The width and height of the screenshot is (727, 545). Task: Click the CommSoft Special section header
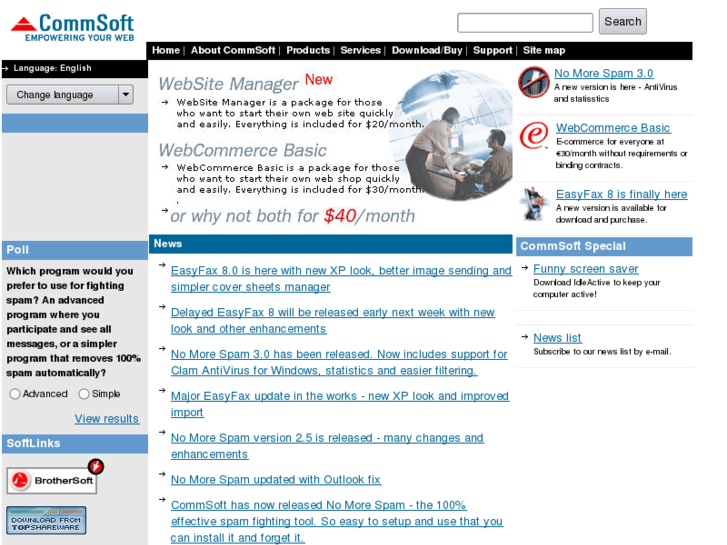604,246
